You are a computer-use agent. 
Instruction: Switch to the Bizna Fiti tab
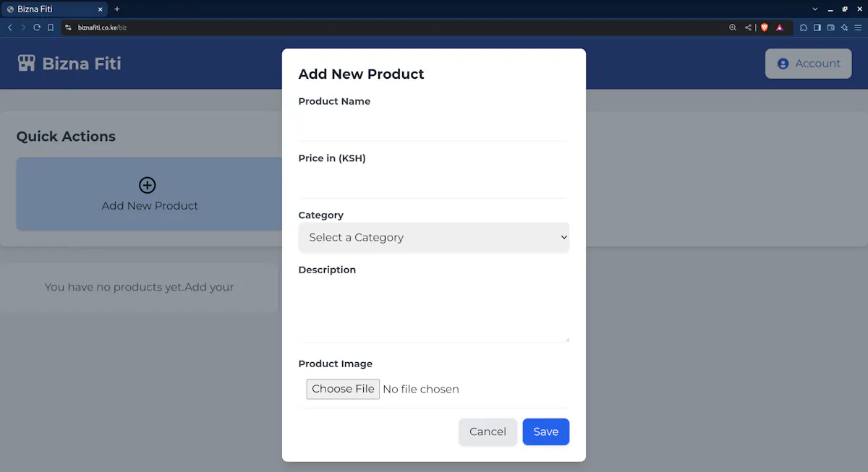[54, 9]
